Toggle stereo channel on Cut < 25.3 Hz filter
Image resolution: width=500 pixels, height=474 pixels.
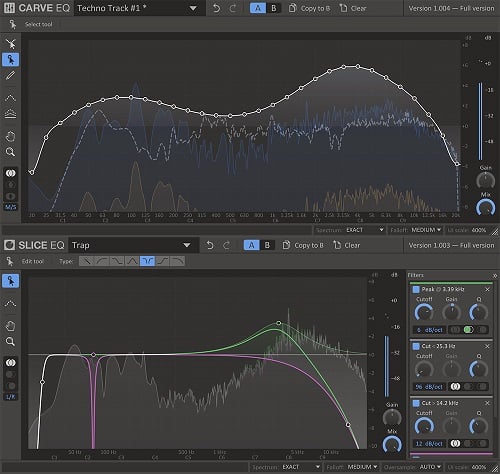pyautogui.click(x=455, y=386)
